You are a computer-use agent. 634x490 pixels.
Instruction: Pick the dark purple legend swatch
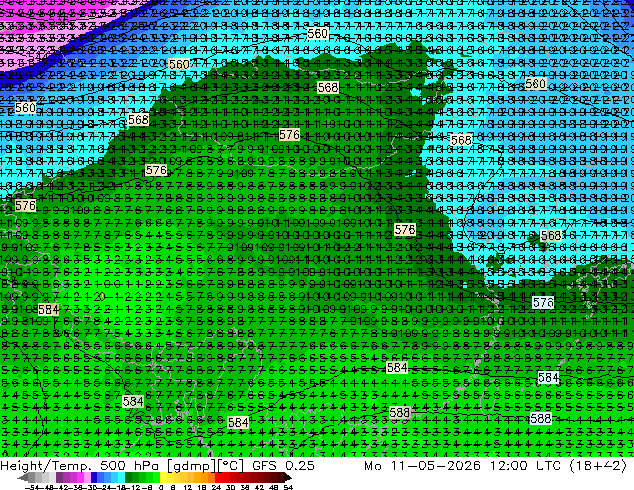pos(59,478)
